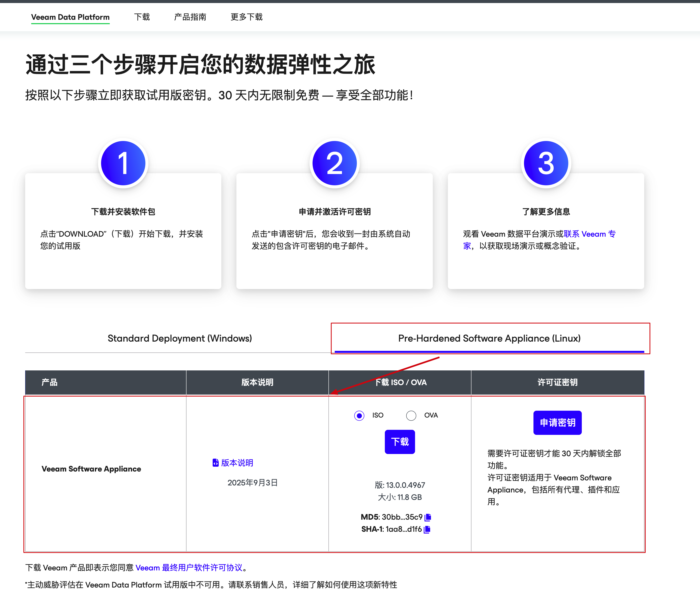This screenshot has width=700, height=597.
Task: Select the ISO radio button
Action: (359, 415)
